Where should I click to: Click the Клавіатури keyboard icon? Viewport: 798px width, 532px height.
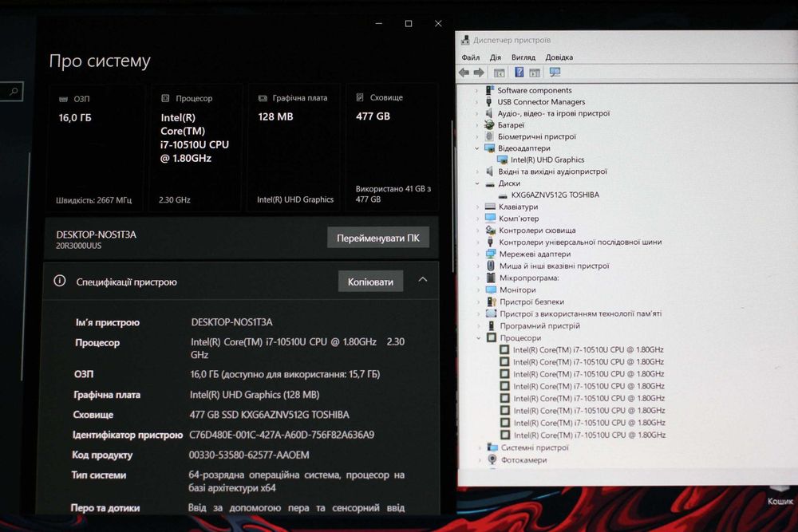click(490, 207)
